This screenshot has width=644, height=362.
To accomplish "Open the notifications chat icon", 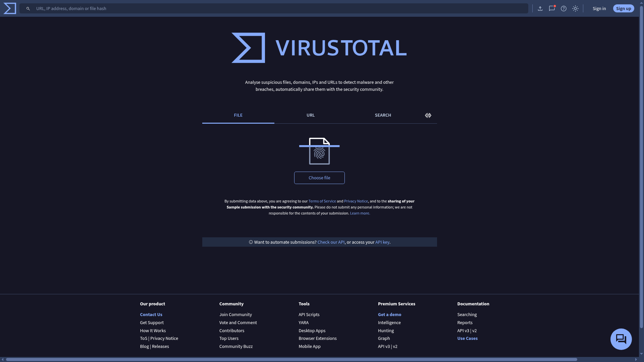I will 552,9.
